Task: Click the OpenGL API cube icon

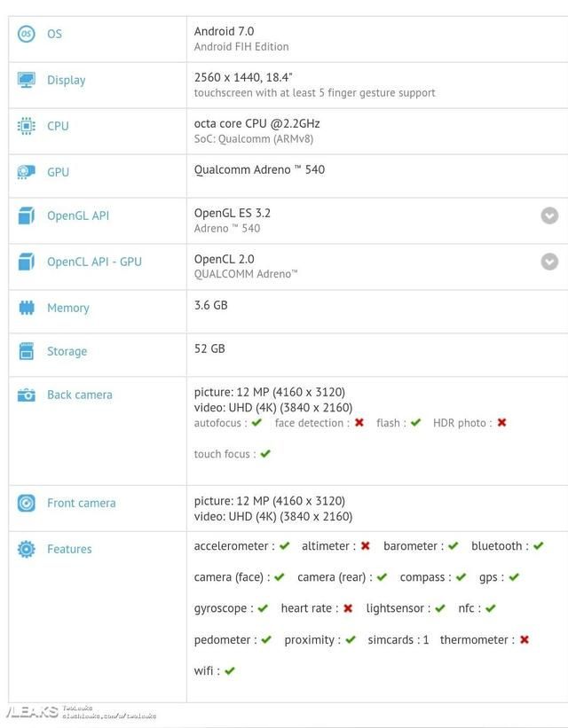Action: coord(26,215)
